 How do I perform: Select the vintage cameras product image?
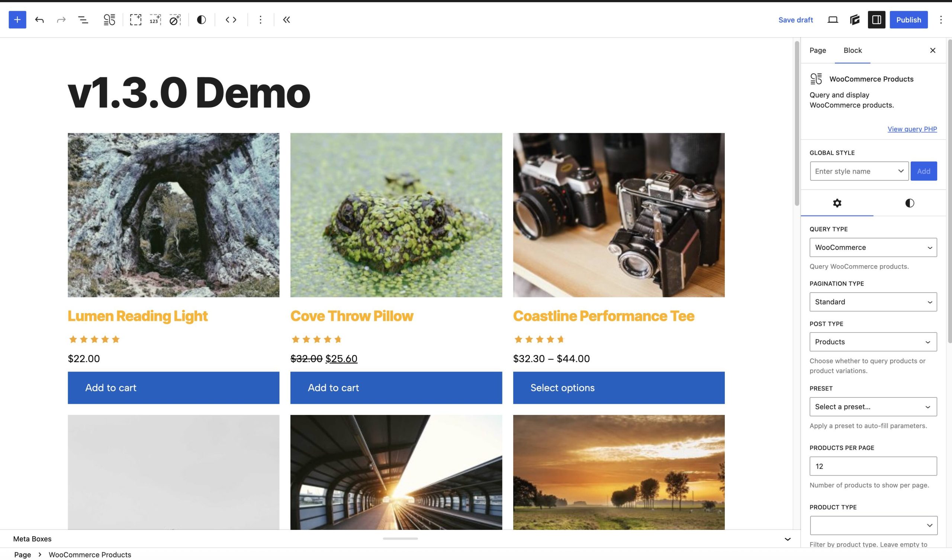point(619,215)
